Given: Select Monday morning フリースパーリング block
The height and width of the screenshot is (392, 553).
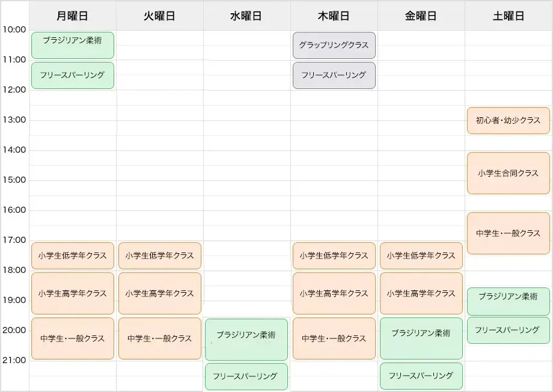Looking at the screenshot, I should pos(72,75).
